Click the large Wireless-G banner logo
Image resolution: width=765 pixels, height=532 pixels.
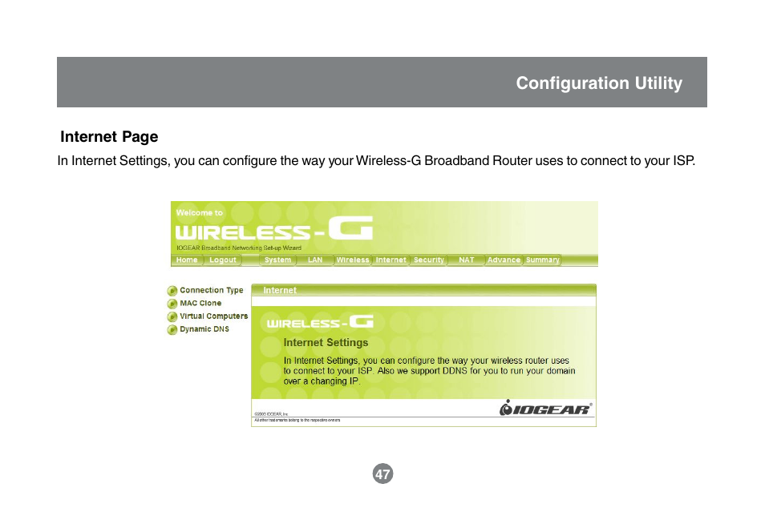274,228
